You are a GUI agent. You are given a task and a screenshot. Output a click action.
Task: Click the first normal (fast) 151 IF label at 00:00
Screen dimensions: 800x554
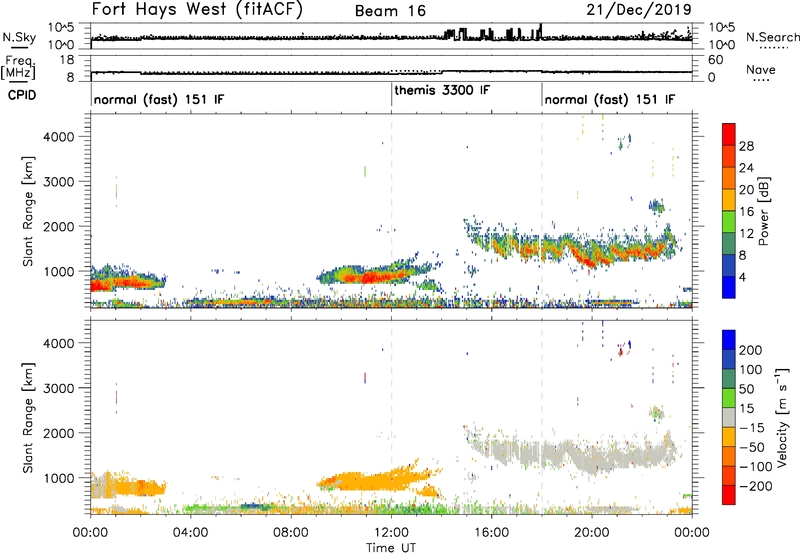coord(159,99)
